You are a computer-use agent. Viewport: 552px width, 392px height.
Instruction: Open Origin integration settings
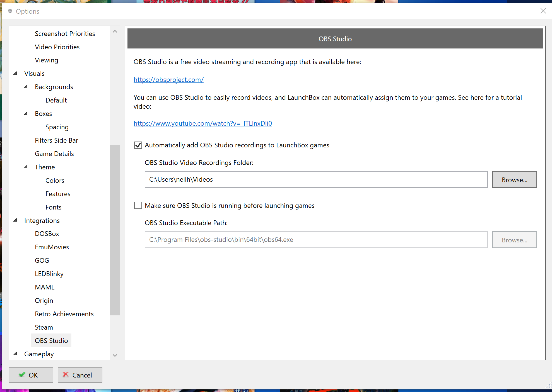click(44, 301)
